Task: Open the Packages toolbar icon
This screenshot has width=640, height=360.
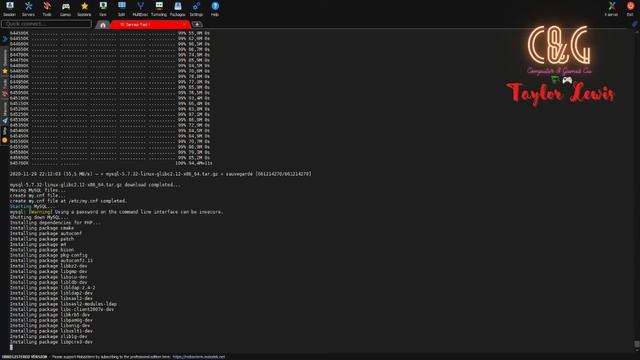Action: pyautogui.click(x=178, y=9)
